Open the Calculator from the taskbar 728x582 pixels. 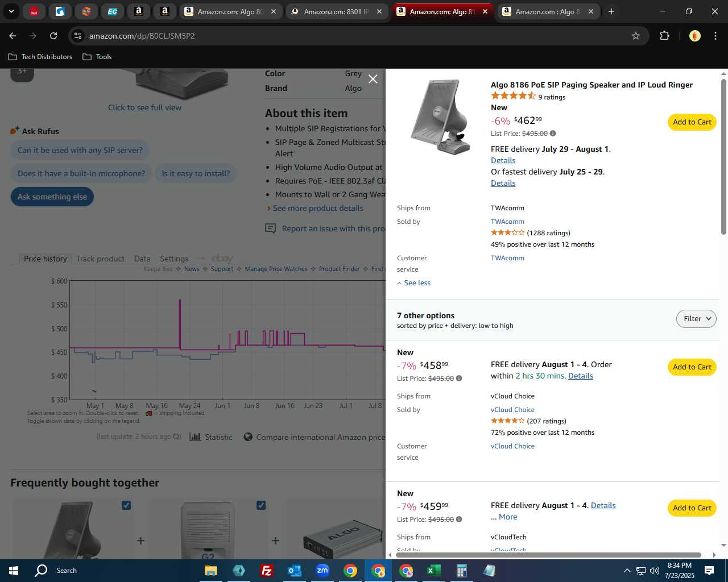[461, 571]
